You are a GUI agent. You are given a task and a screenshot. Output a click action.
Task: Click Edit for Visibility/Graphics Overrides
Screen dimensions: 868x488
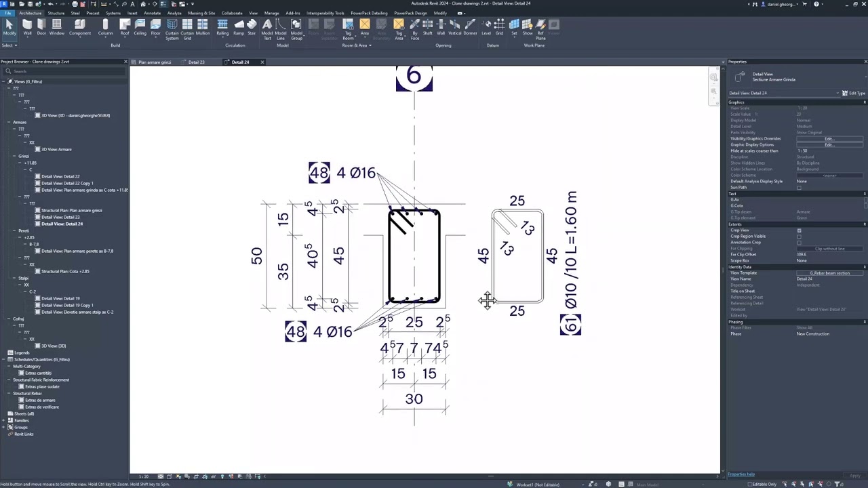[x=829, y=139]
